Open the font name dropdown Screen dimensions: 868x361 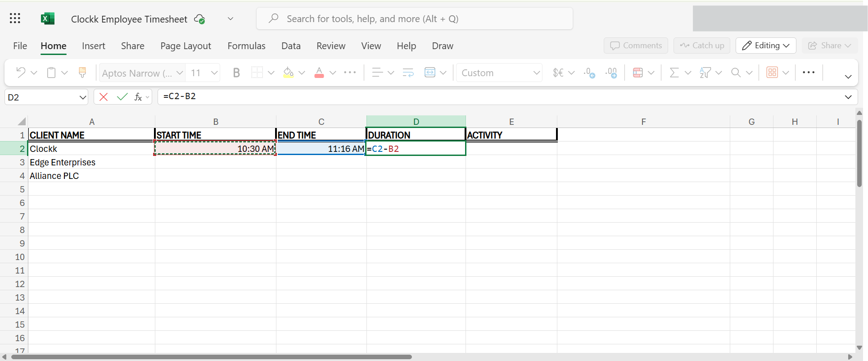point(180,73)
